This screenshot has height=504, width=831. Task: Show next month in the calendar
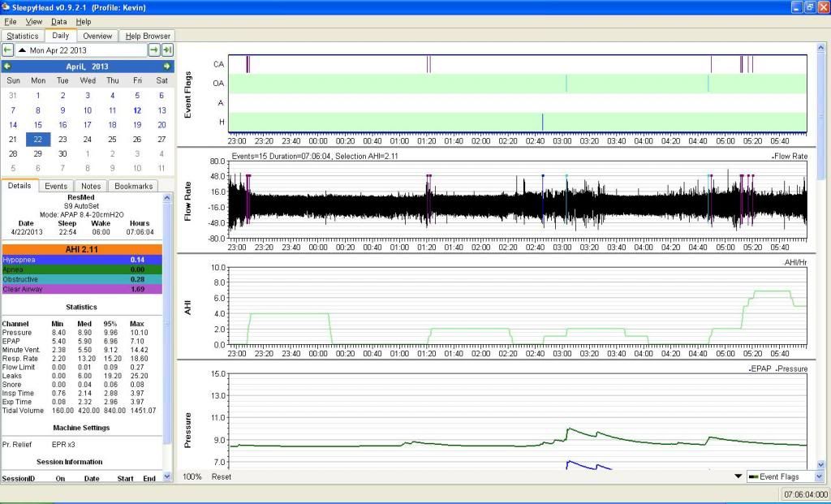coord(167,67)
